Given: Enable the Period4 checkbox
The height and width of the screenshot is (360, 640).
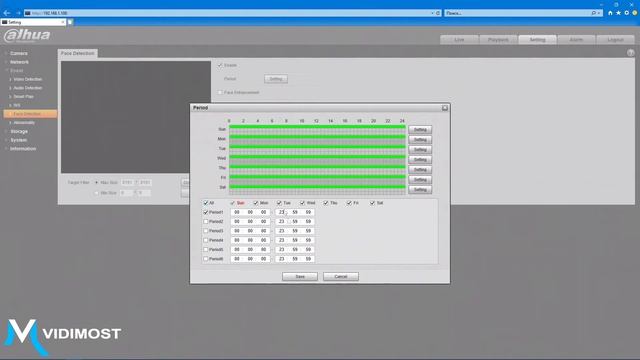Looking at the screenshot, I should click(206, 240).
